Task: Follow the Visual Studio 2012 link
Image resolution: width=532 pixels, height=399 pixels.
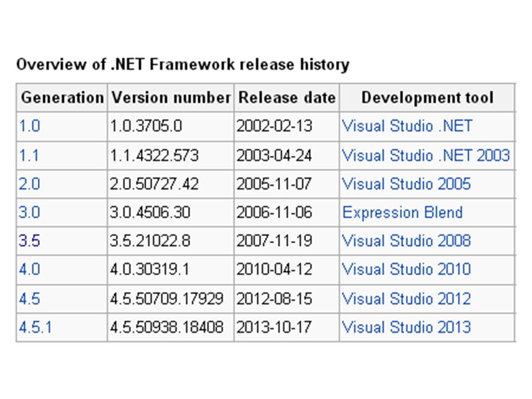Action: pos(406,299)
